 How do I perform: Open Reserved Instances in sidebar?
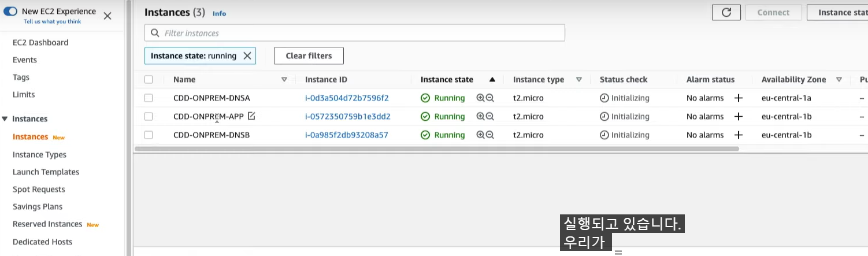47,224
